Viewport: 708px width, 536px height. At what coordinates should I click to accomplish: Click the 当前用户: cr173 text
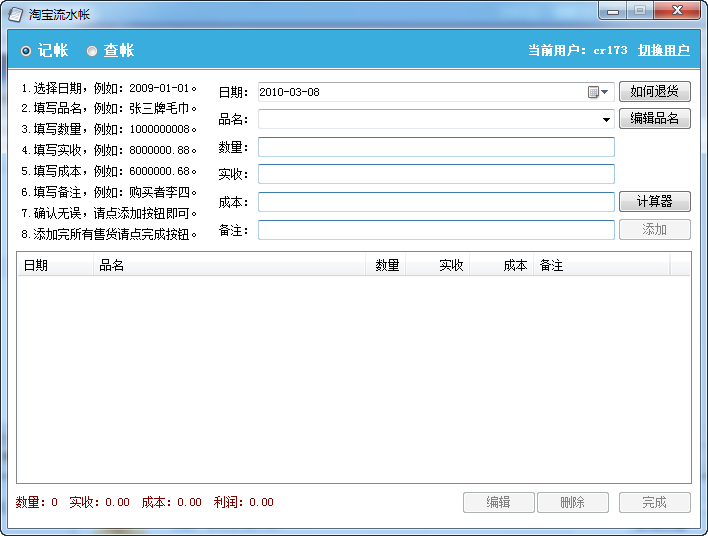coord(578,50)
